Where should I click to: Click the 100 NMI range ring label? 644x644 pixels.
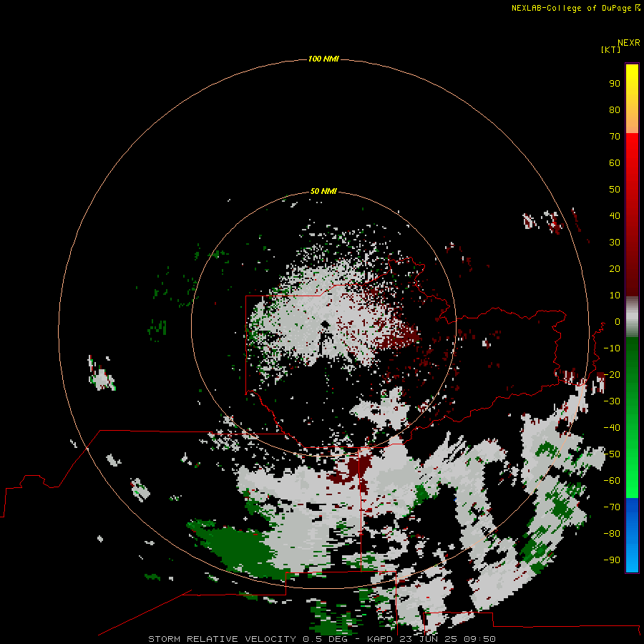[x=323, y=59]
